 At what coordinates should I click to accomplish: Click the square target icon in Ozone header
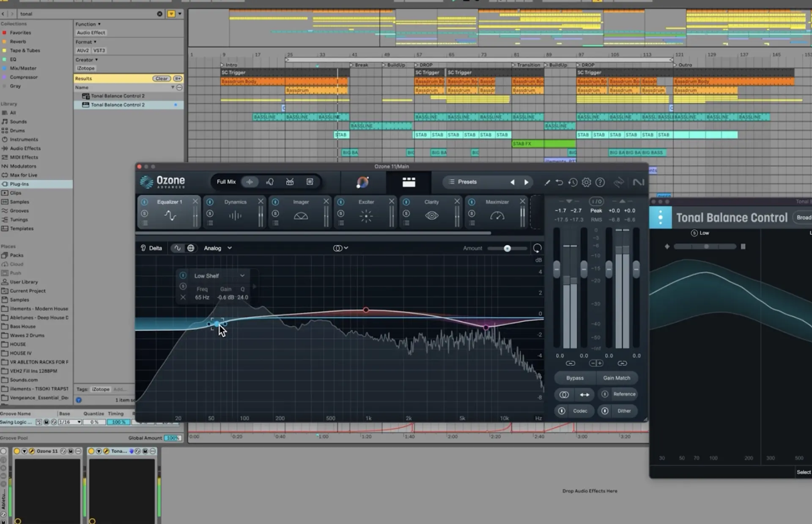(310, 182)
